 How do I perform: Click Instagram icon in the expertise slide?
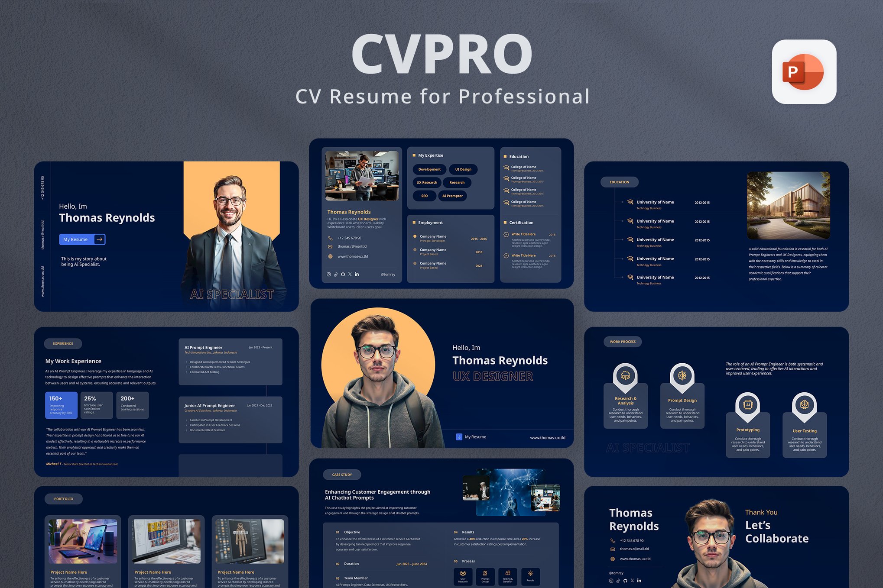click(329, 275)
